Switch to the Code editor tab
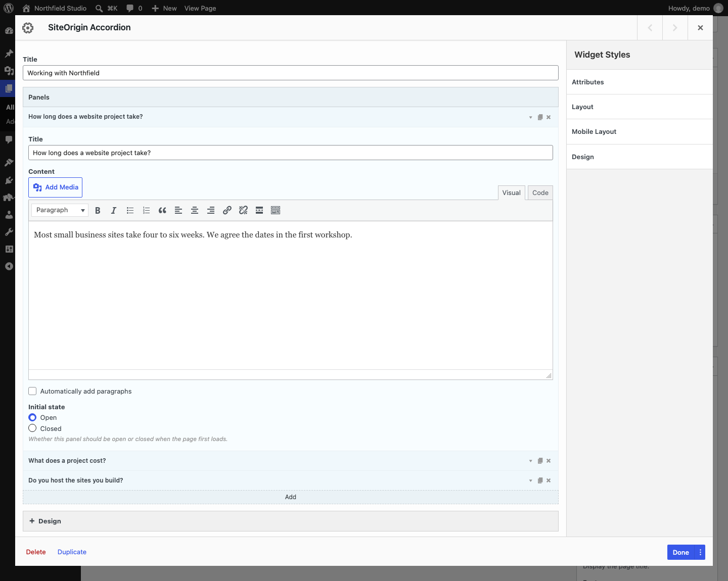The width and height of the screenshot is (728, 581). click(540, 192)
